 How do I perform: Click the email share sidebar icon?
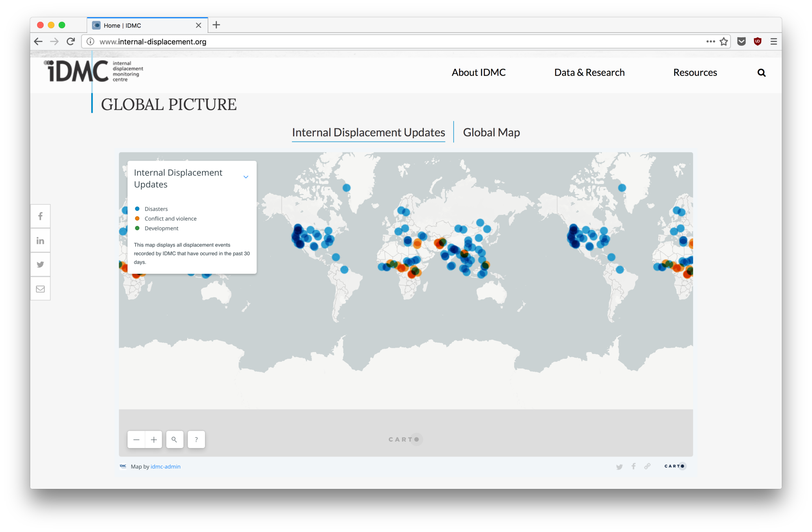point(40,289)
